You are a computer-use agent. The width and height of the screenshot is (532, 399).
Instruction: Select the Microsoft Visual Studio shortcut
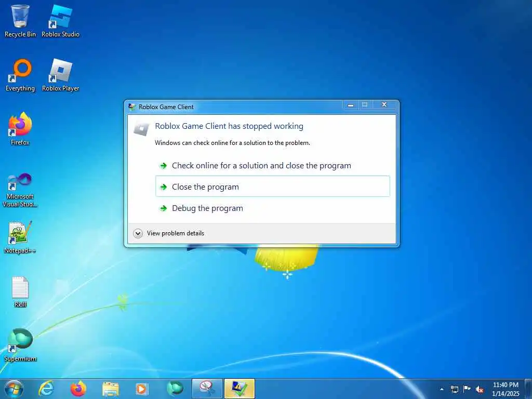(x=20, y=190)
